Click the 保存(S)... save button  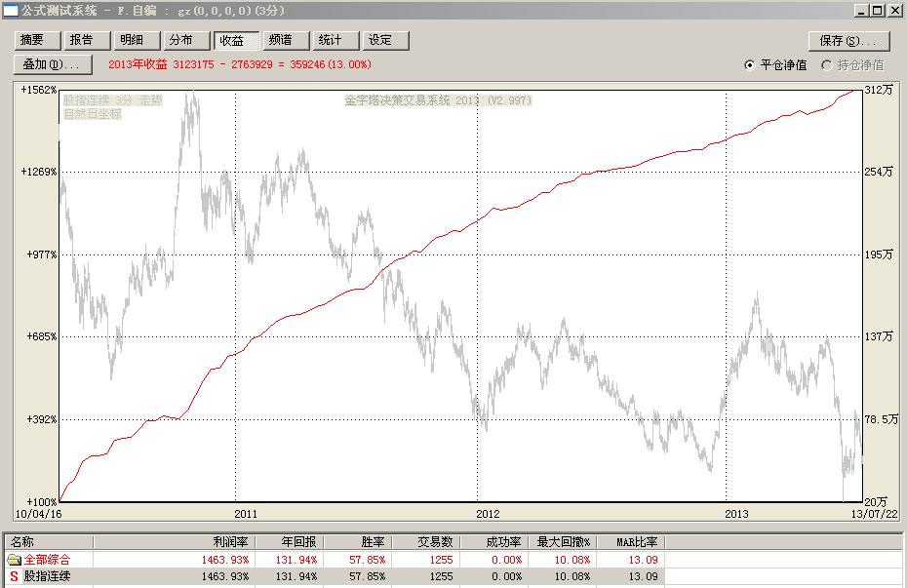849,41
